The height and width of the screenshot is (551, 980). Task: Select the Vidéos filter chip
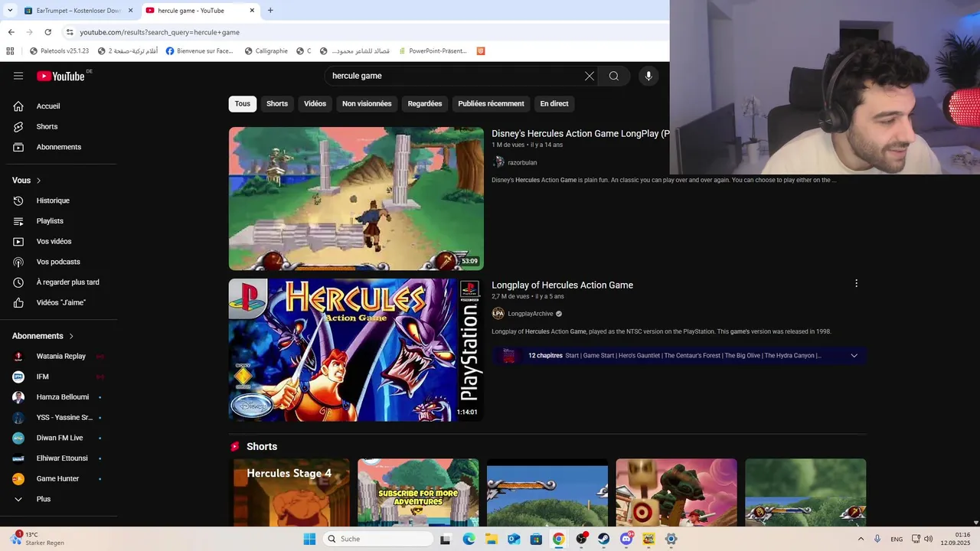point(315,104)
